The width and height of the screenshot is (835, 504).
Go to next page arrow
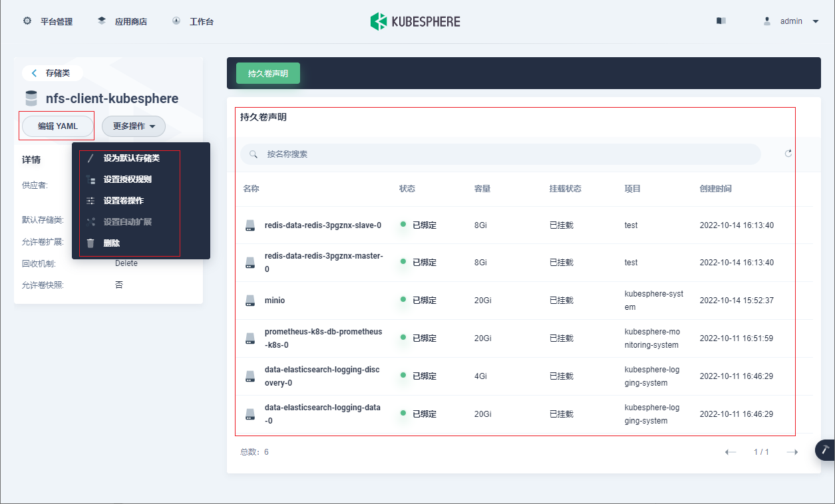coord(792,452)
